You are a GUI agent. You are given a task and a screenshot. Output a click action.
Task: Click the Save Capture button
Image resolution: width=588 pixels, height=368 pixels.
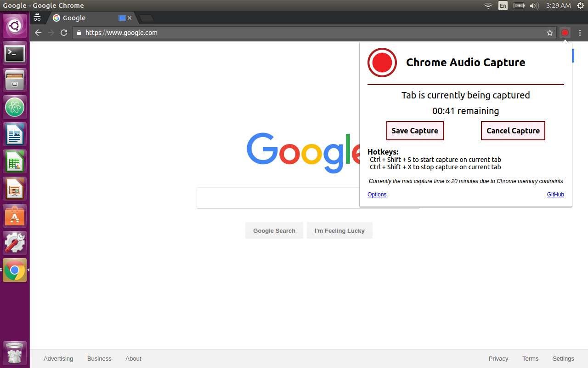coord(414,131)
